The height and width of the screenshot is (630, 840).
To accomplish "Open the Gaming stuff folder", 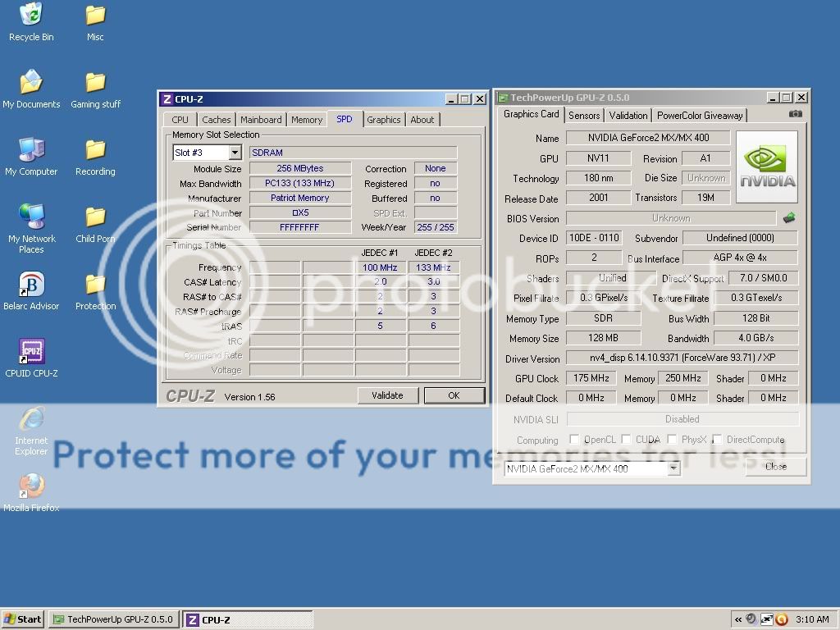I will pos(95,83).
